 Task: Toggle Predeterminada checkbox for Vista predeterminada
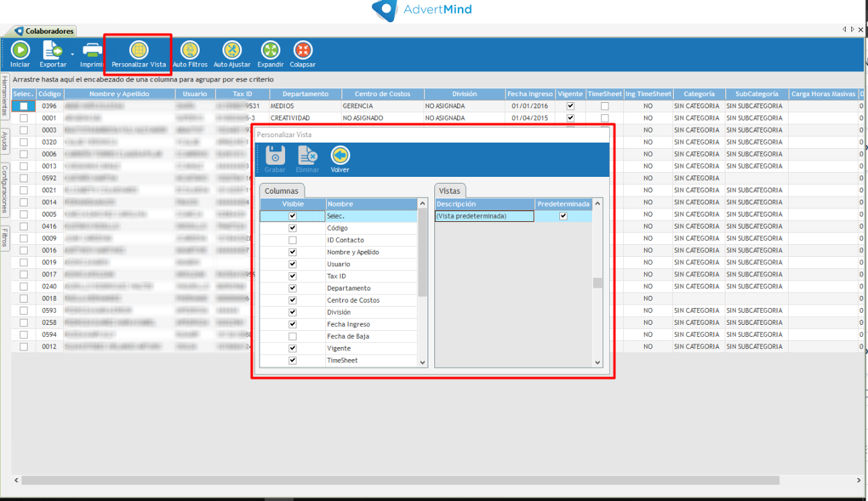563,216
